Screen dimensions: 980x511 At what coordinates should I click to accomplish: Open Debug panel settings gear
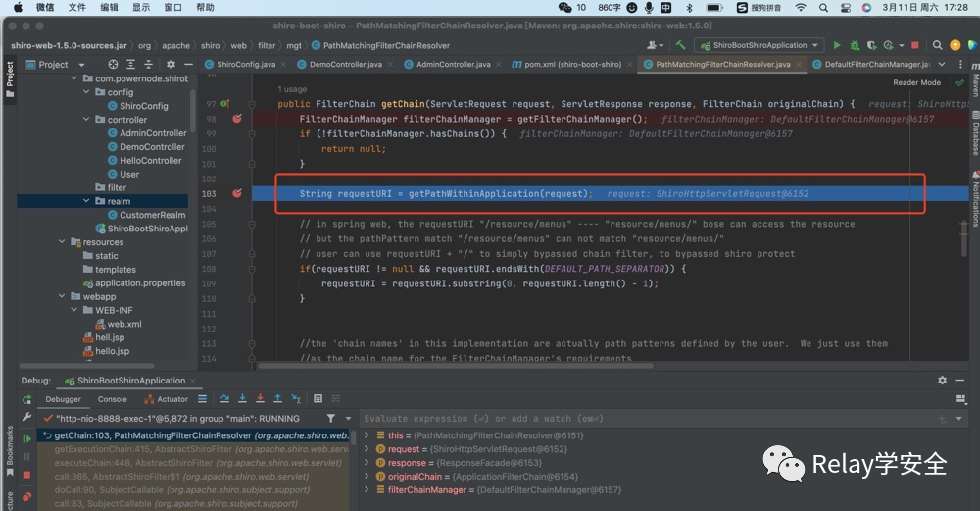point(942,381)
